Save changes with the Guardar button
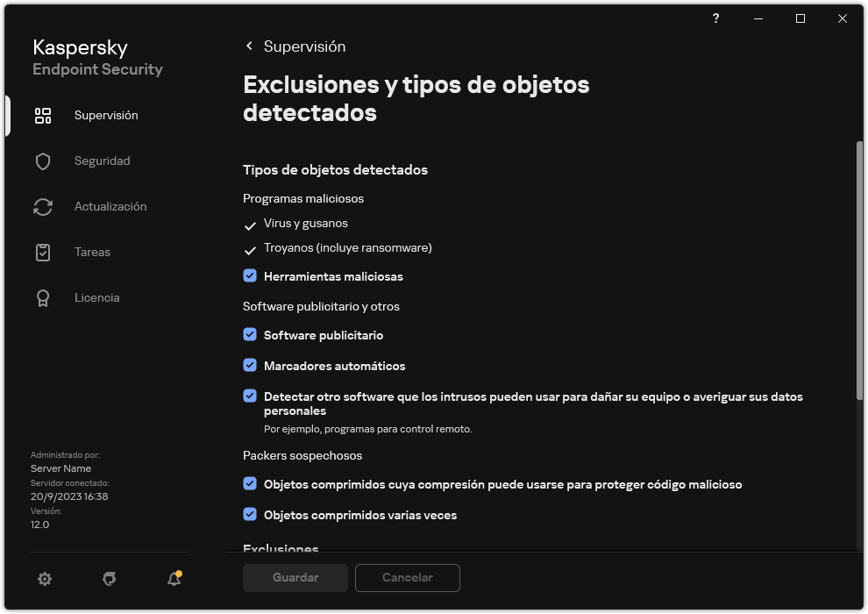868x614 pixels. (295, 577)
